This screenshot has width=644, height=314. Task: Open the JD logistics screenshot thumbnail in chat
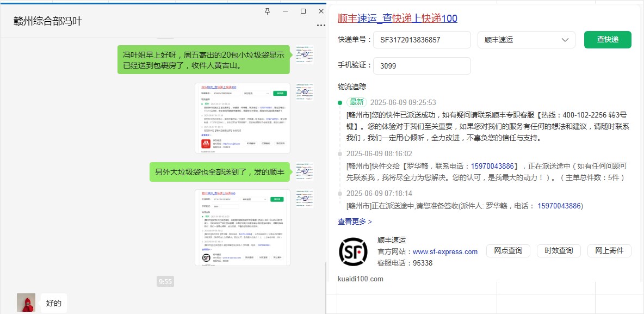pos(243,118)
